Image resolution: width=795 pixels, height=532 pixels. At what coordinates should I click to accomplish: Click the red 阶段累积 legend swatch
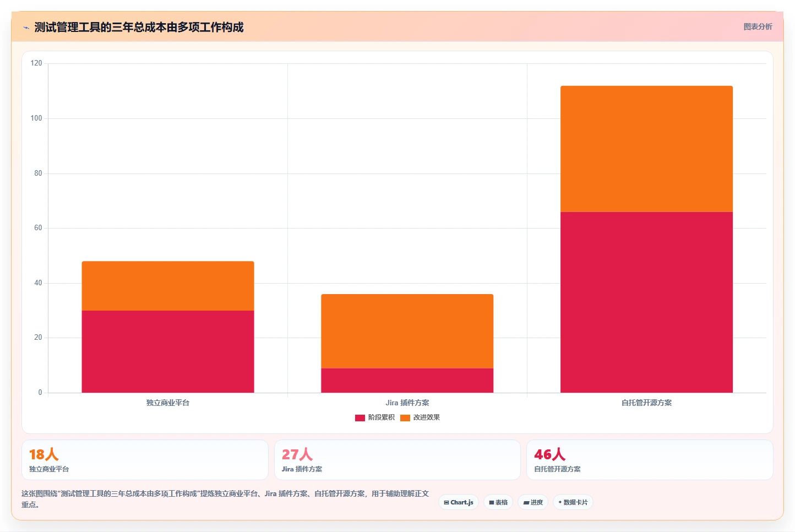pos(360,417)
